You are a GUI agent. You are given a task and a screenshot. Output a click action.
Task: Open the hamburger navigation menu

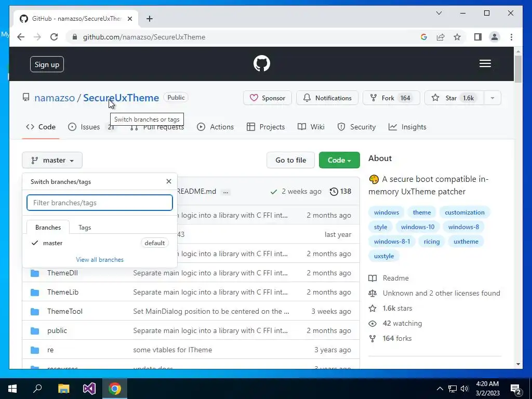pyautogui.click(x=485, y=63)
